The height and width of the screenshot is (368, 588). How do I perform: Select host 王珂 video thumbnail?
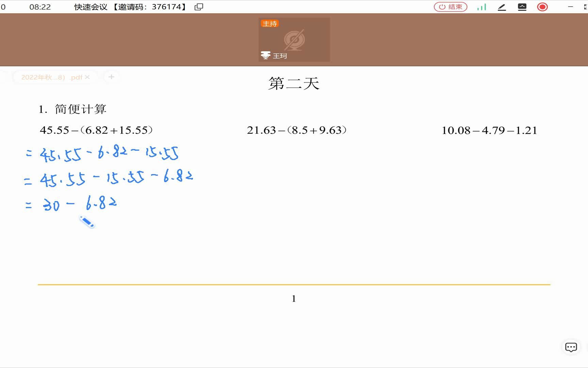pos(294,40)
